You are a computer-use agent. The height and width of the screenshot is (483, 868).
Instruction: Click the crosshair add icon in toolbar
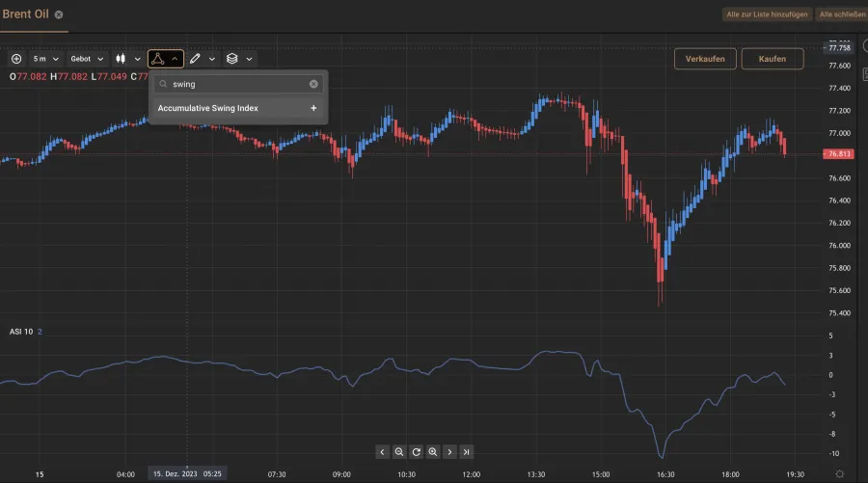16,59
